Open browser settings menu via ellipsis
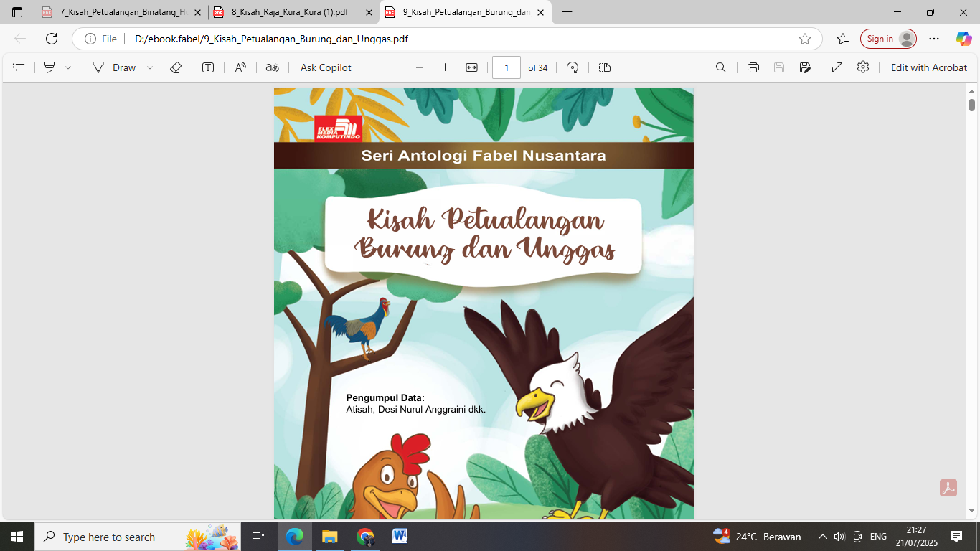Image resolution: width=980 pixels, height=551 pixels. tap(933, 39)
